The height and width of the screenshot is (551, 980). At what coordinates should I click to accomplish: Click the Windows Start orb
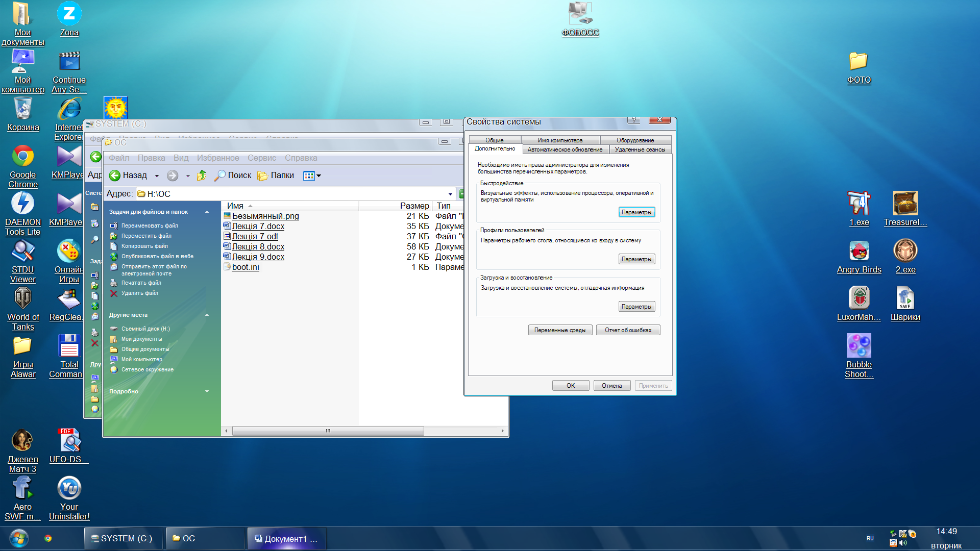coord(19,538)
